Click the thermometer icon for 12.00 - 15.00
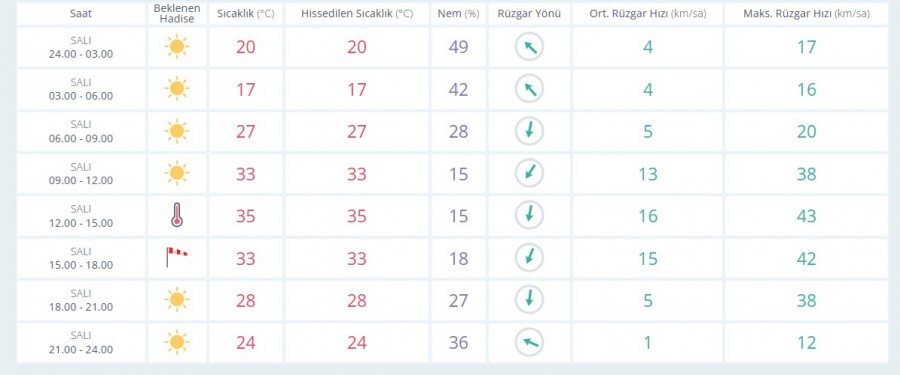900x375 pixels. [x=177, y=215]
